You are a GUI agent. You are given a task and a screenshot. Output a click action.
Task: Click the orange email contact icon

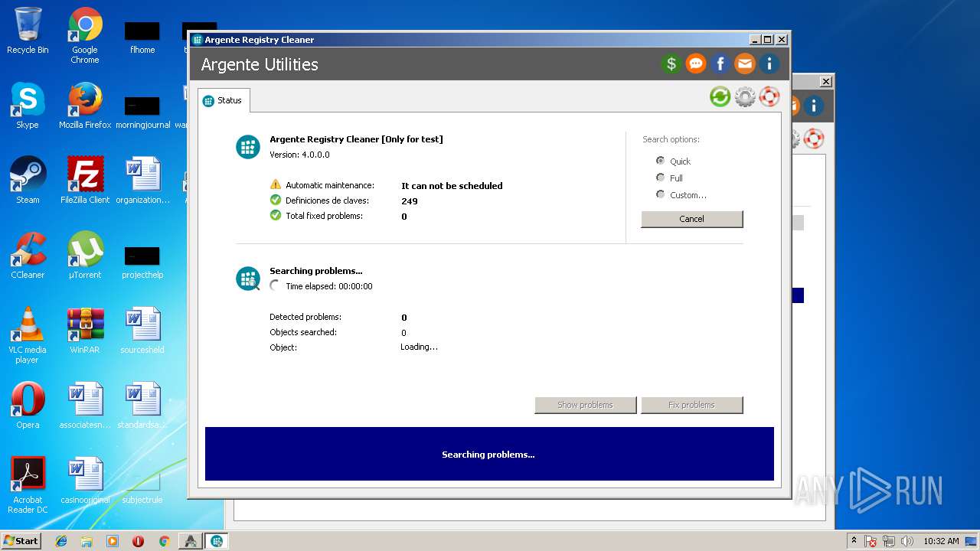pyautogui.click(x=745, y=64)
